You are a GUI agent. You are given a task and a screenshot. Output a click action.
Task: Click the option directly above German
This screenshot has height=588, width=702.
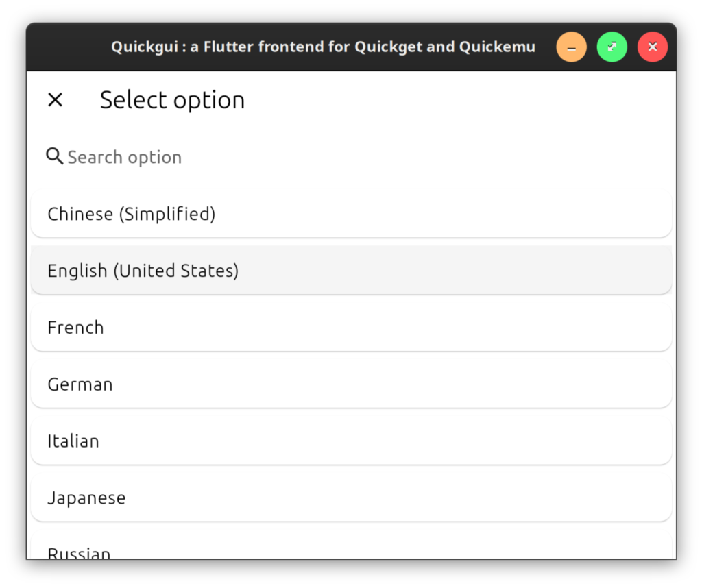coord(351,328)
